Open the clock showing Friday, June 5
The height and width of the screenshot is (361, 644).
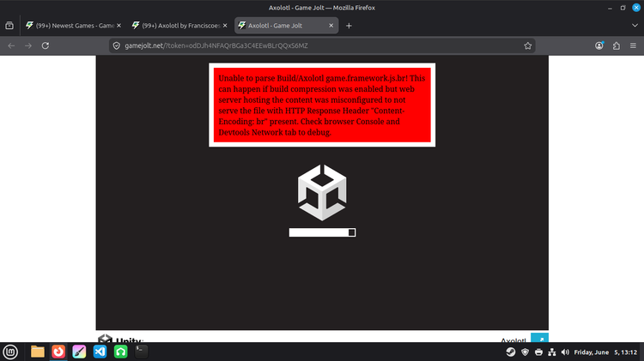click(x=605, y=352)
